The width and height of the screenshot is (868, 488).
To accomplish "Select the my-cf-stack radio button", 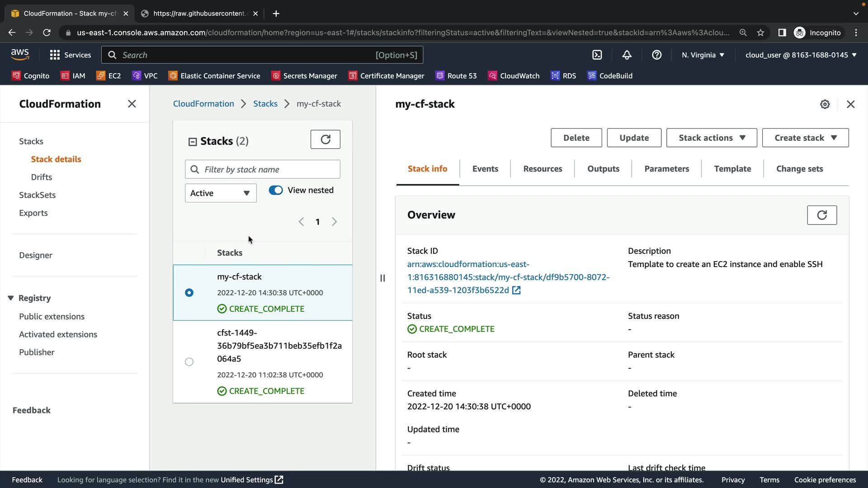I will click(189, 293).
